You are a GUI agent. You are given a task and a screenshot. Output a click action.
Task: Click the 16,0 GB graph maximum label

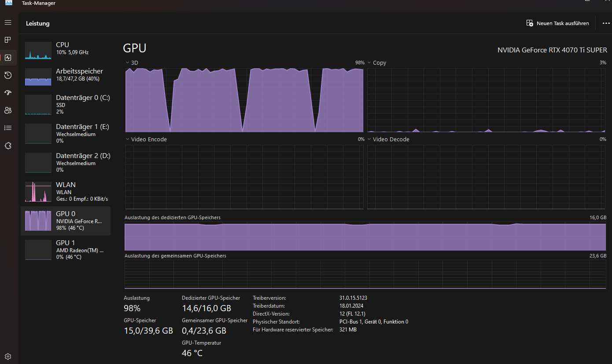(598, 218)
